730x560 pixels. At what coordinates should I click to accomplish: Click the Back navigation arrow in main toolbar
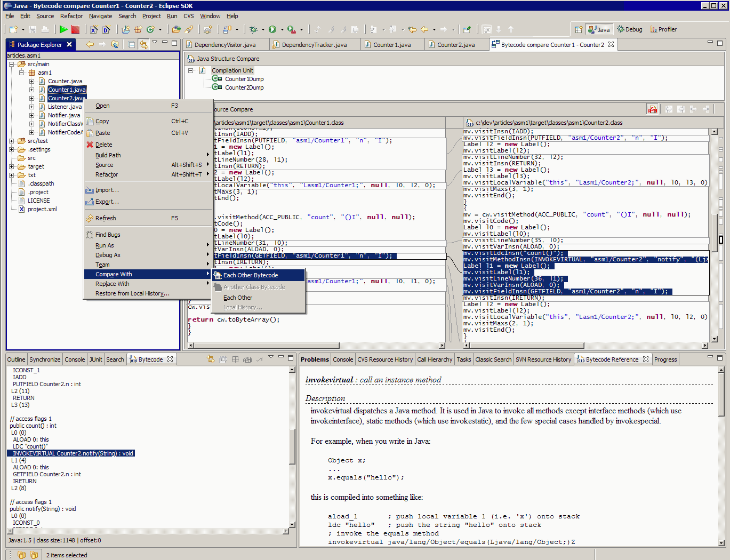425,29
